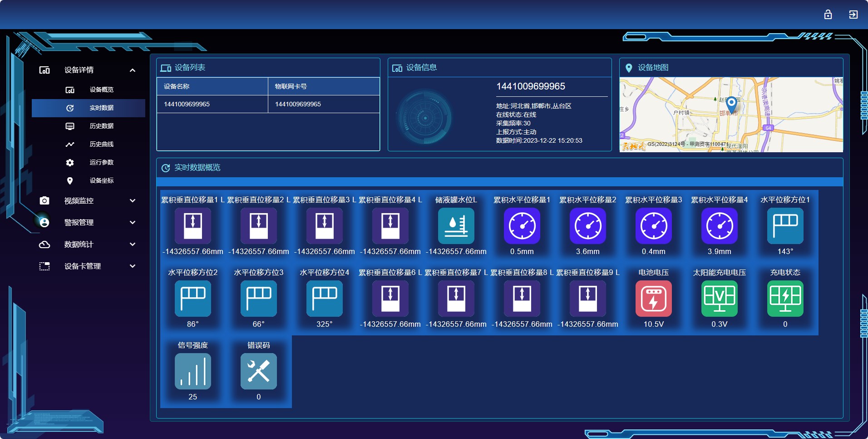Open the solar charging voltage (太阳能充电电压) icon
Image resolution: width=868 pixels, height=439 pixels.
(719, 299)
